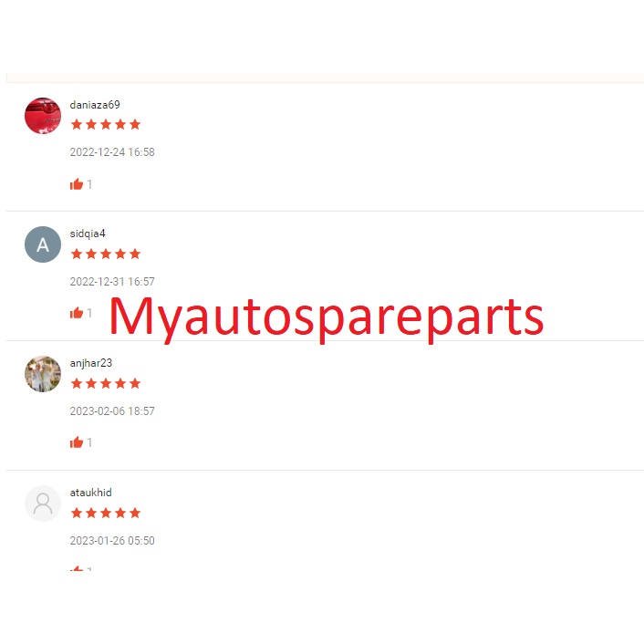Select the anjhar23 username
Image resolution: width=644 pixels, height=644 pixels.
91,363
